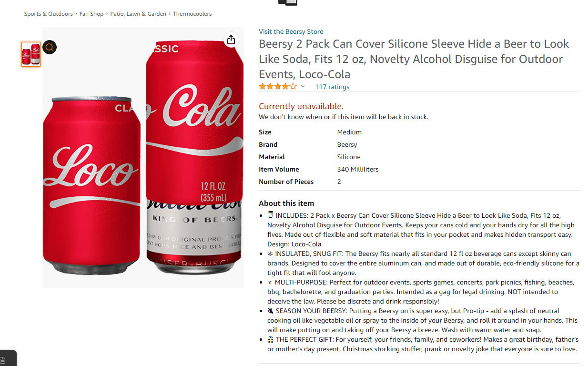Click the device image at top edge
The image size is (588, 366).
pos(288,2)
